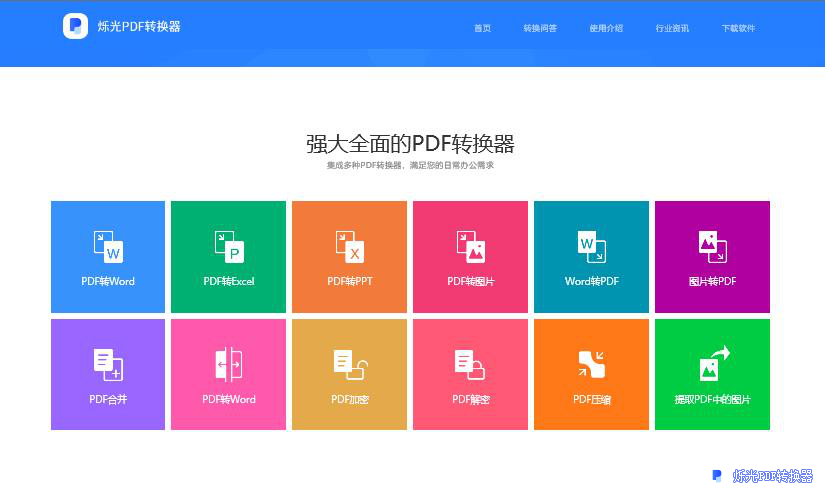Choose the Word转PDF icon
The image size is (825, 495).
tap(591, 246)
